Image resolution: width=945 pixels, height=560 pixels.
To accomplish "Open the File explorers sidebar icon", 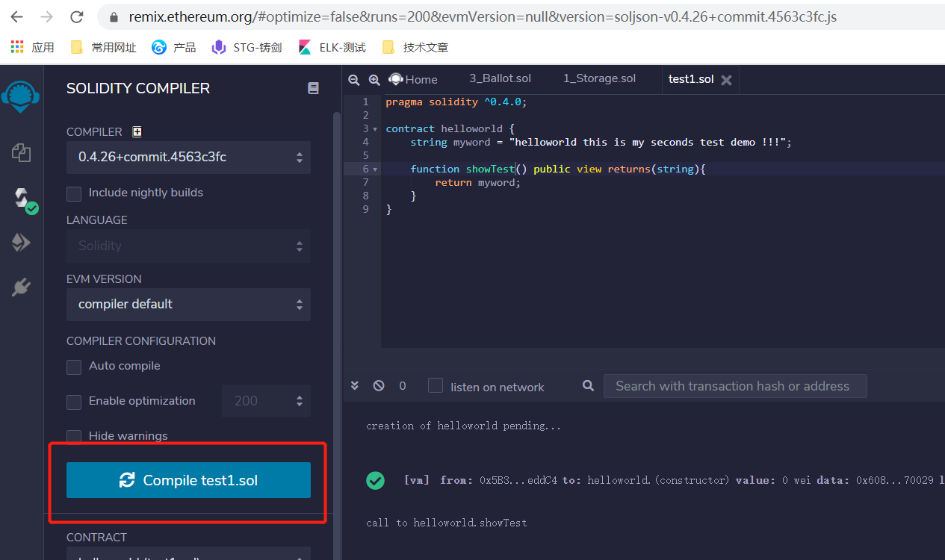I will pos(21,153).
